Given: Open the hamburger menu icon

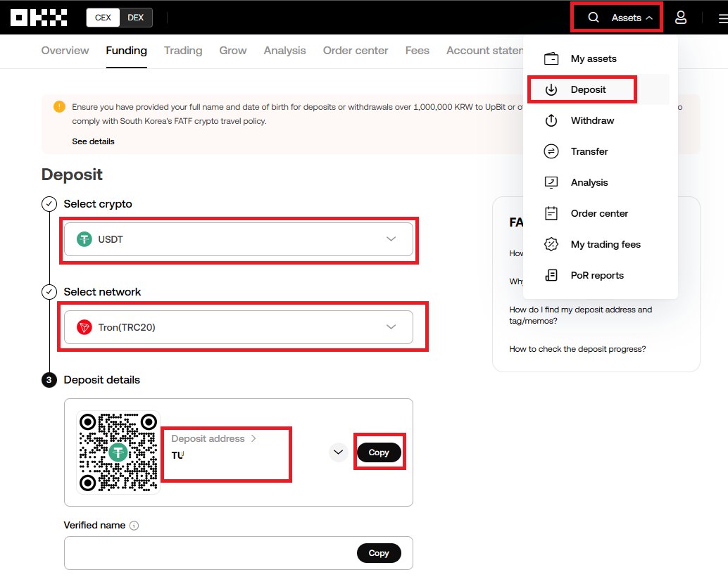Looking at the screenshot, I should pos(723,18).
